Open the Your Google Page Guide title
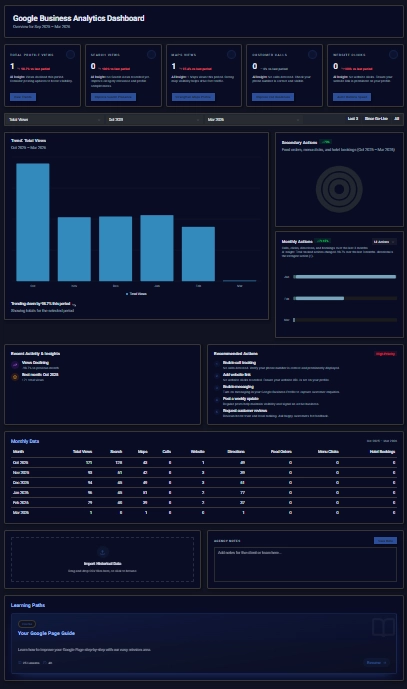The image size is (407, 689). 46,633
